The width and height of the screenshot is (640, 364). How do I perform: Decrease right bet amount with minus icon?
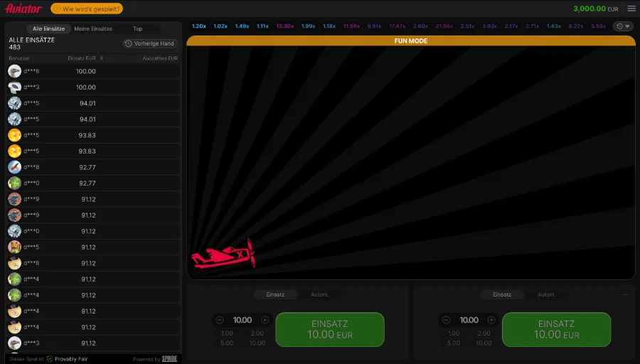(x=446, y=320)
